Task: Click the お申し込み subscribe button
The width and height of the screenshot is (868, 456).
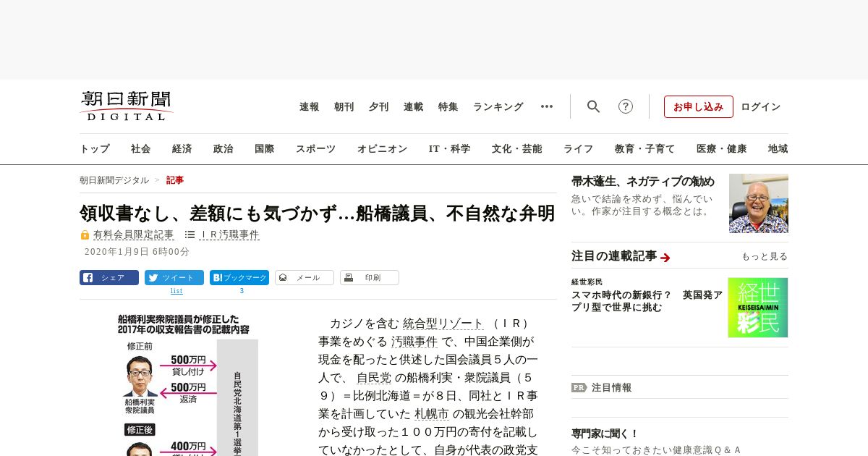Action: pyautogui.click(x=699, y=106)
